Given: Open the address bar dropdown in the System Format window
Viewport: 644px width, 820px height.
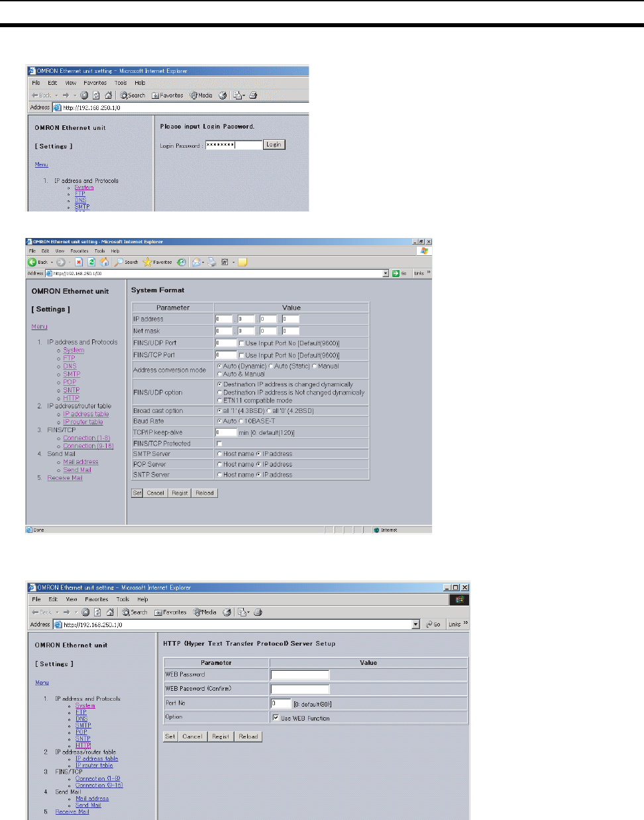Looking at the screenshot, I should tap(386, 273).
